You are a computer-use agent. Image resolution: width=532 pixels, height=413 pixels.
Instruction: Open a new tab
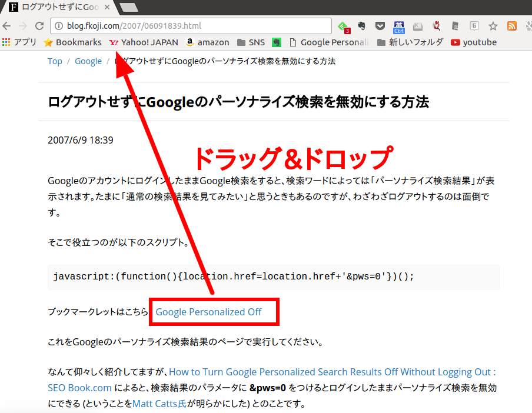(x=129, y=7)
